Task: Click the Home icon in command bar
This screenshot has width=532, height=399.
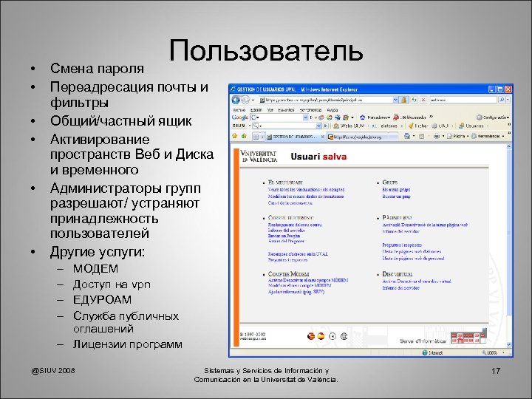Action: [x=407, y=136]
